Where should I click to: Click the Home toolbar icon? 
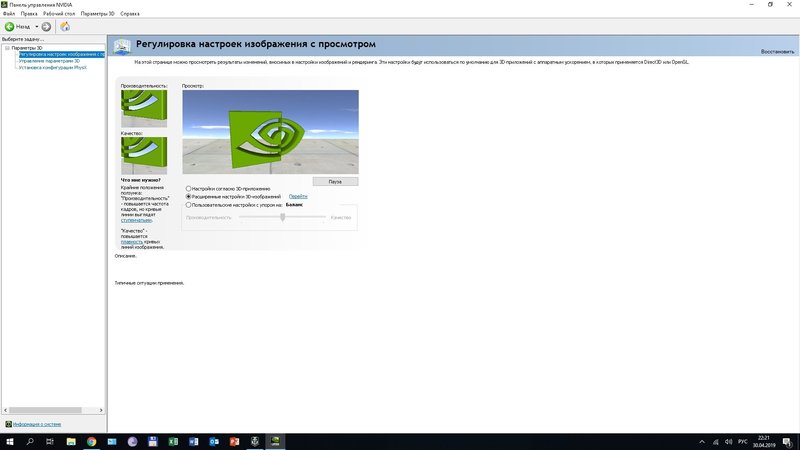click(65, 27)
